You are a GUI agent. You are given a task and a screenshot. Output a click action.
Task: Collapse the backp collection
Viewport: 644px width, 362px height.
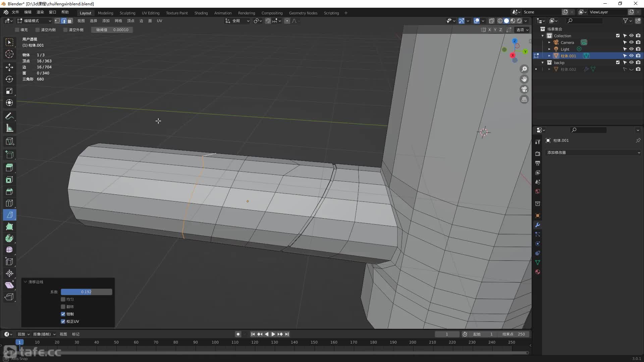pyautogui.click(x=543, y=63)
